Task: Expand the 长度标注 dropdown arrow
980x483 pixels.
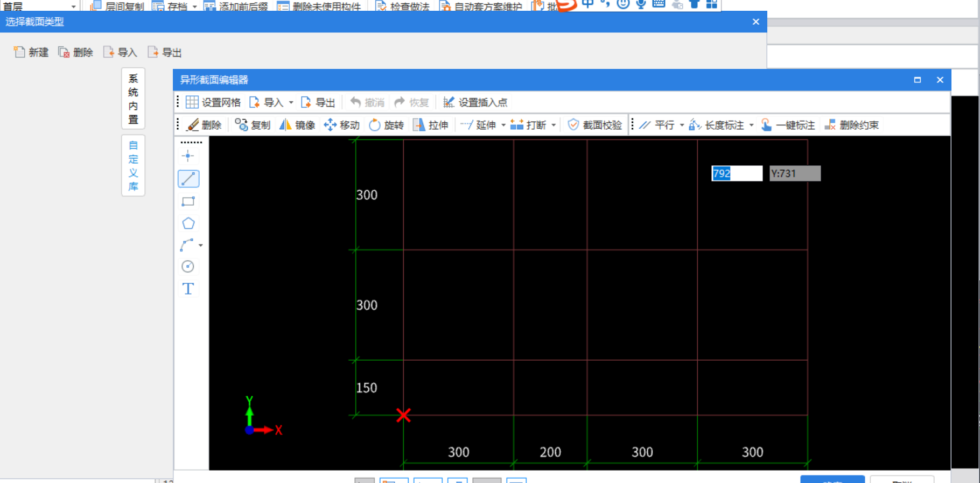Action: [x=751, y=125]
